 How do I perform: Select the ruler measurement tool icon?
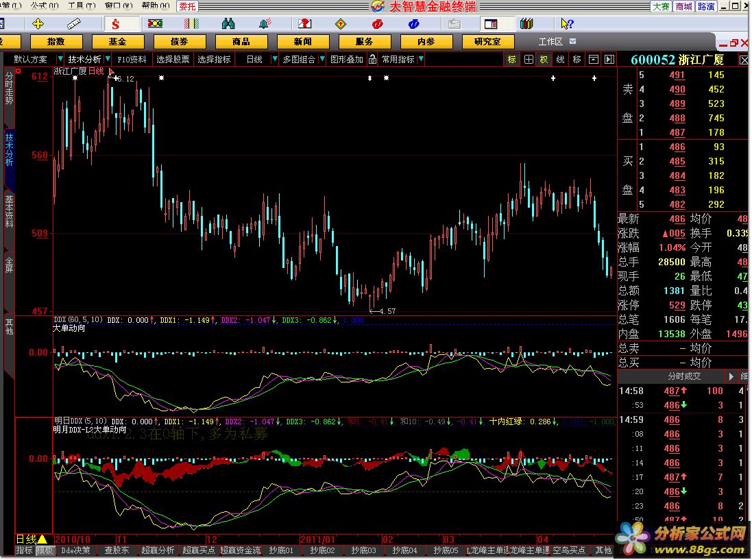[x=73, y=23]
